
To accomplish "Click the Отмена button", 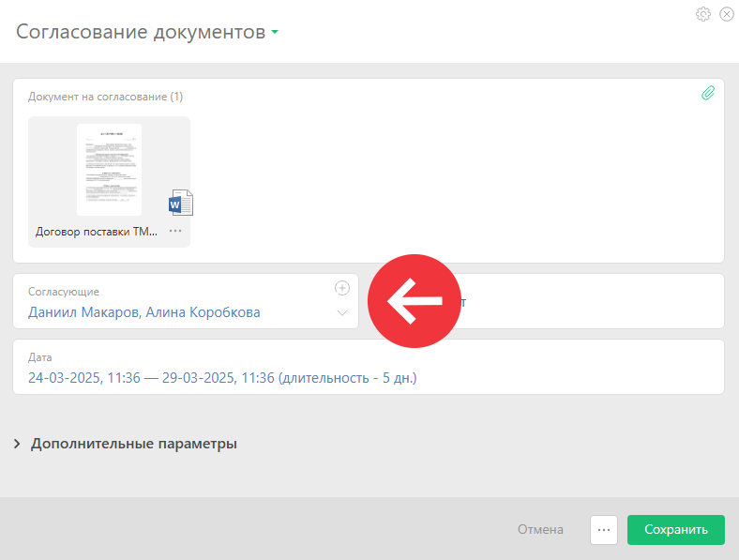I will [540, 529].
